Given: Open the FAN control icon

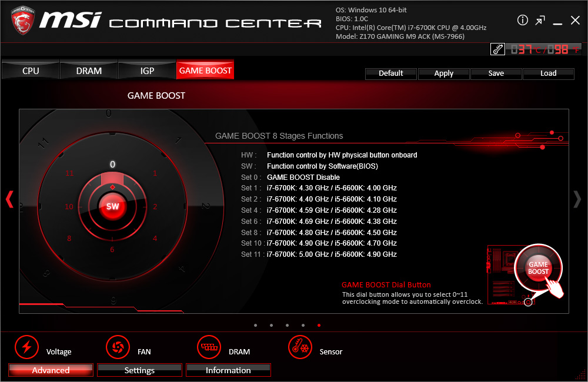Looking at the screenshot, I should [118, 347].
